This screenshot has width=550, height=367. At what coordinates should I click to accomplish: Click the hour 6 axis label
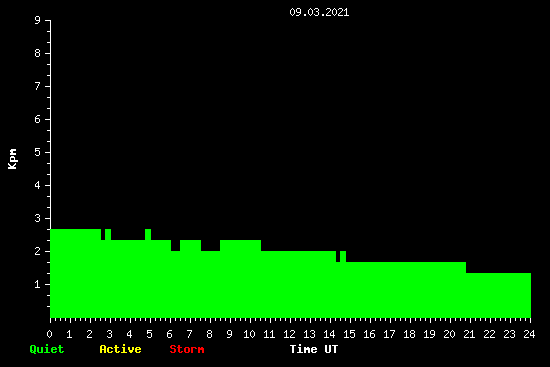click(169, 334)
